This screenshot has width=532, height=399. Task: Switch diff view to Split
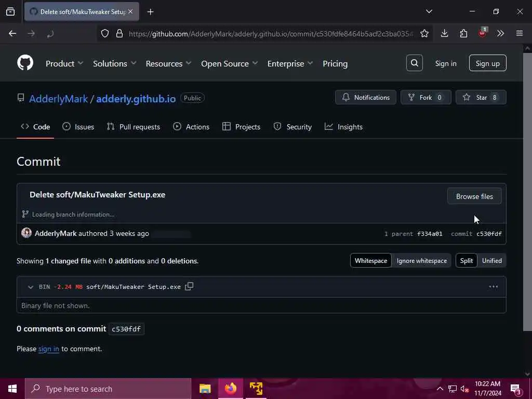466,261
